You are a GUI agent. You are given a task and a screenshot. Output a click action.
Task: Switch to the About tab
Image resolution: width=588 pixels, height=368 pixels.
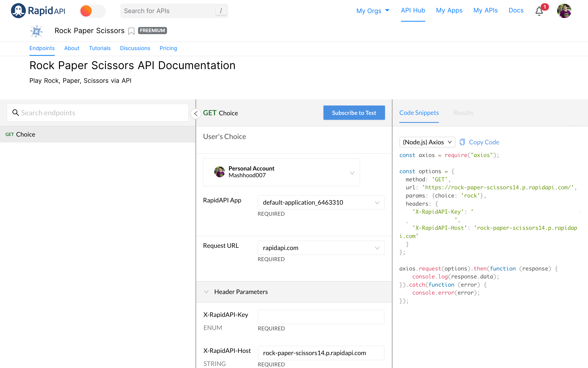point(72,48)
